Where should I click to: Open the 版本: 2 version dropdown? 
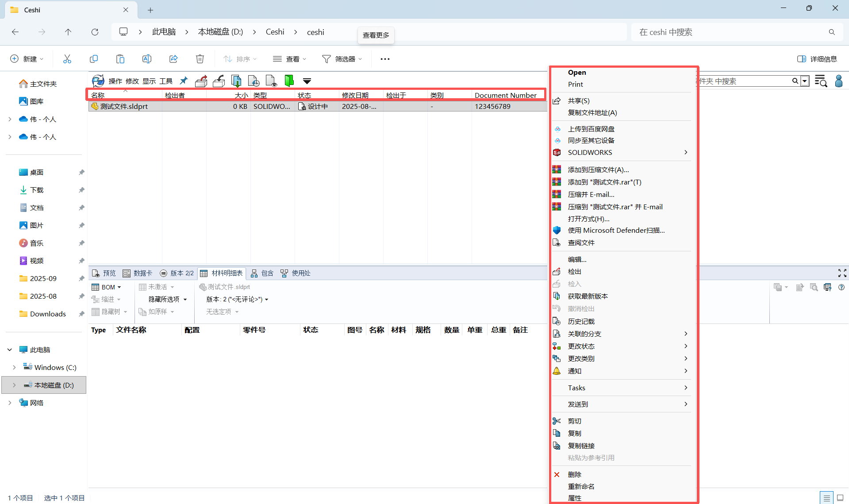tap(237, 300)
